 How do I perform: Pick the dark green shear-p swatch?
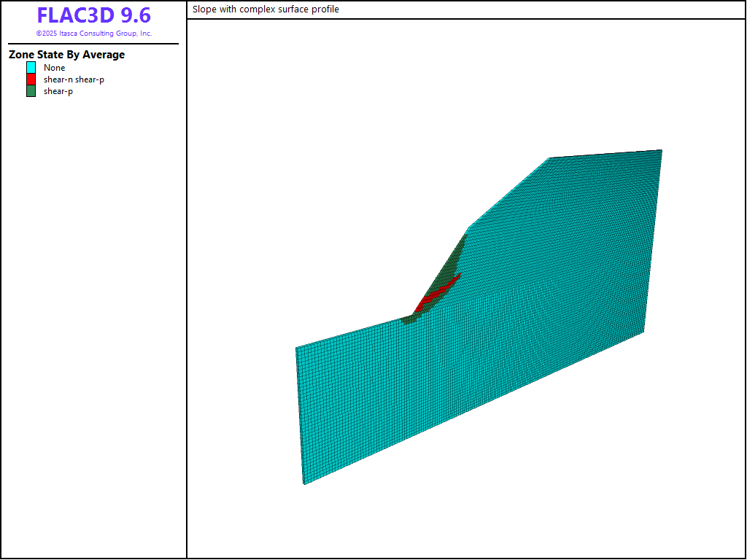point(31,91)
